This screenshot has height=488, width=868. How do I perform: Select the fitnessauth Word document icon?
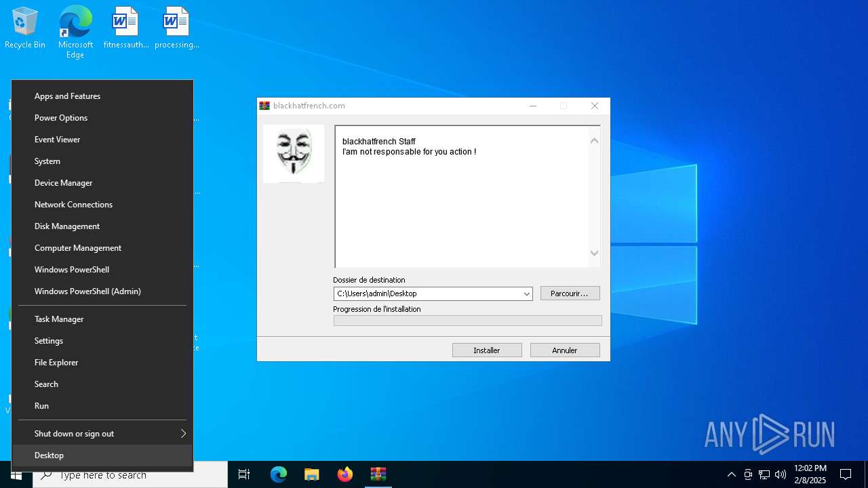tap(125, 28)
